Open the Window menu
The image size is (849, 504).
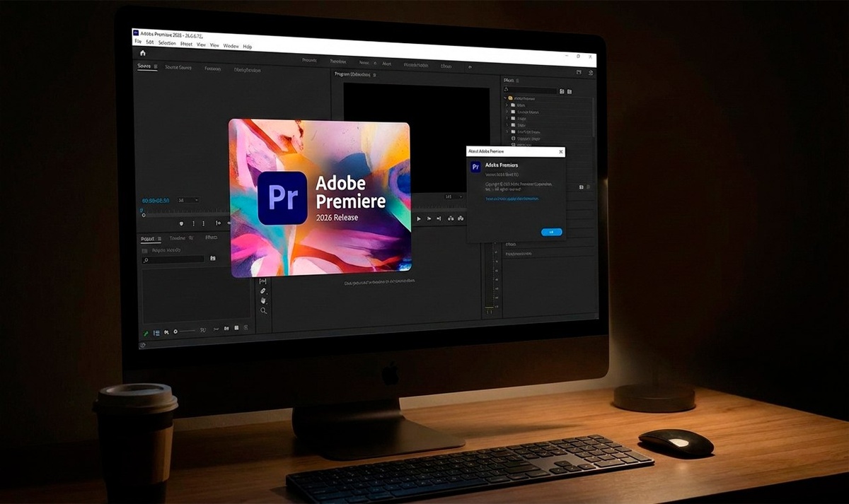231,46
